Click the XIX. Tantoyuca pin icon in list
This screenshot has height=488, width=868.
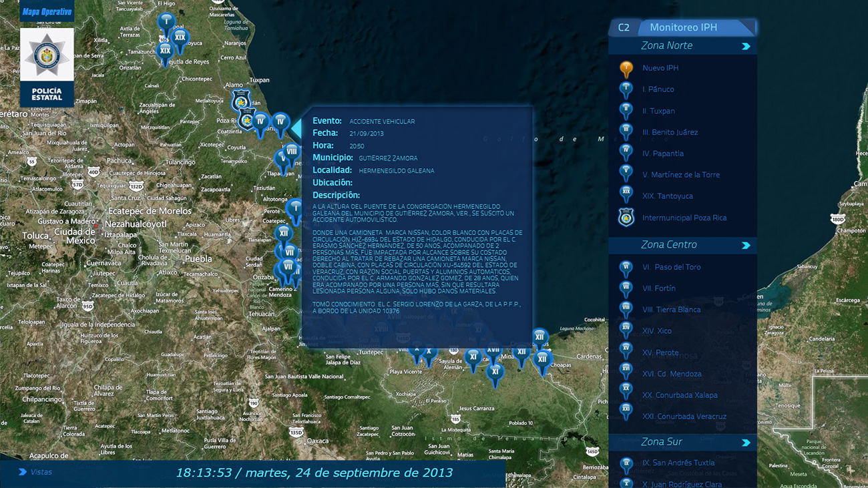(x=626, y=194)
